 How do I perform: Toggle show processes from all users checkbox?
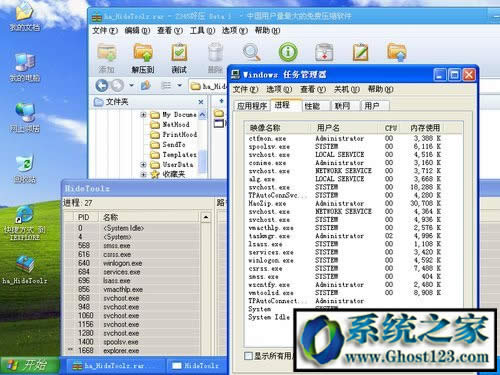click(248, 356)
